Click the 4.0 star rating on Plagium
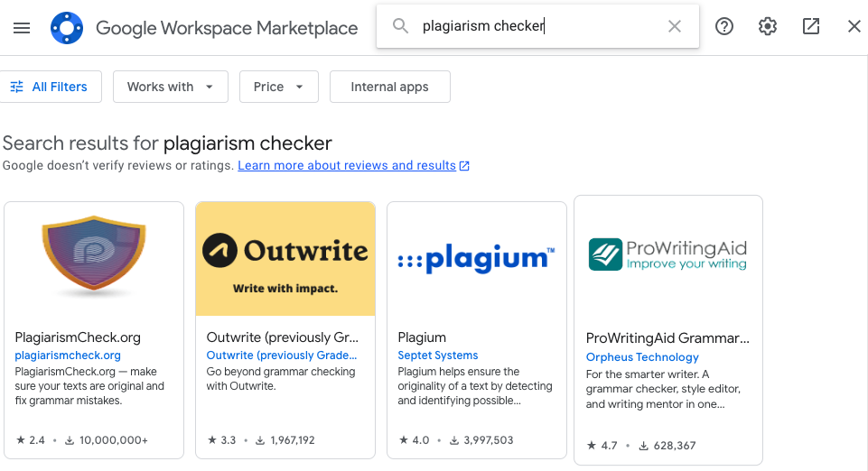Viewport: 868px width, 471px height. click(x=414, y=440)
